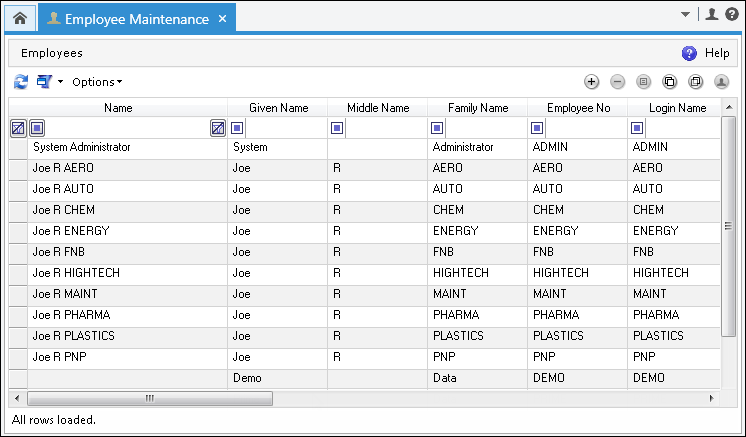Click the clear-filter icon left of the filter row
The image size is (746, 437).
pyautogui.click(x=18, y=128)
